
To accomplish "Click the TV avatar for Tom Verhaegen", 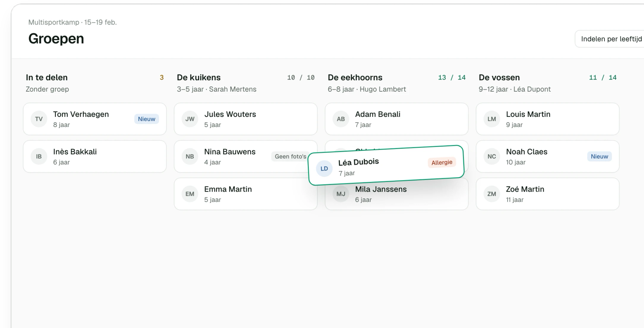I will [x=39, y=119].
